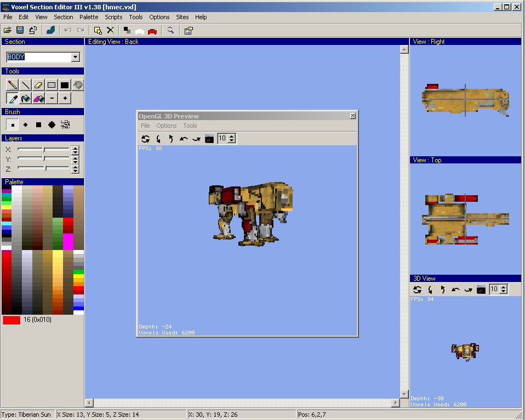Image resolution: width=525 pixels, height=420 pixels.
Task: Click the horizontal scrollbar right arrow
Action: click(x=396, y=402)
